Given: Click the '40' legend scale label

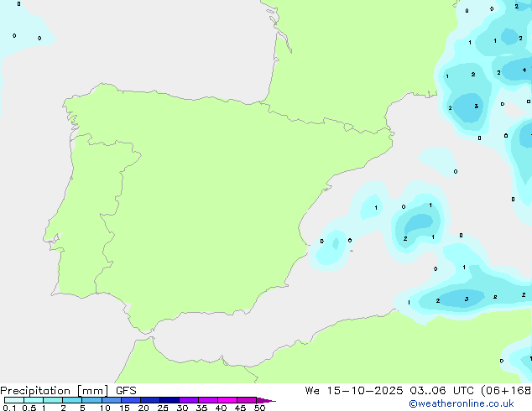Looking at the screenshot, I should point(221,408).
